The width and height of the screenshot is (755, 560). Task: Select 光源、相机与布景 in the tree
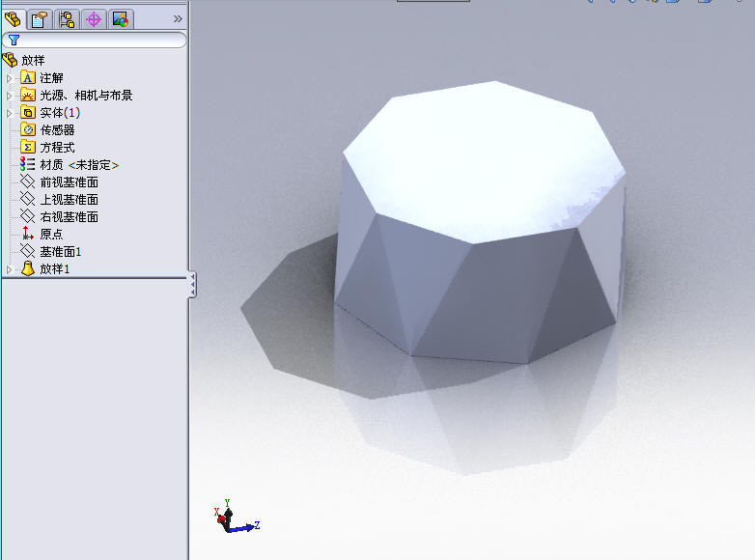click(x=86, y=96)
